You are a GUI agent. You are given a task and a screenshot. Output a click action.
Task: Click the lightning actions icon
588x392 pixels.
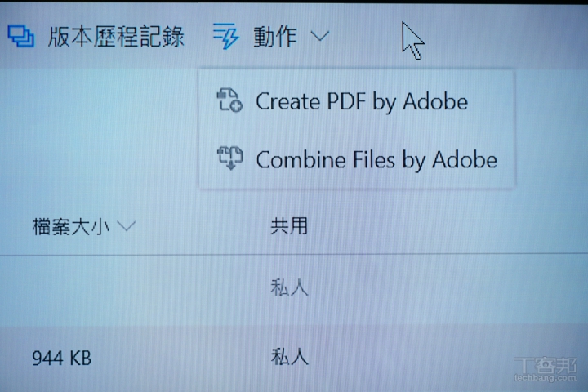coord(225,36)
